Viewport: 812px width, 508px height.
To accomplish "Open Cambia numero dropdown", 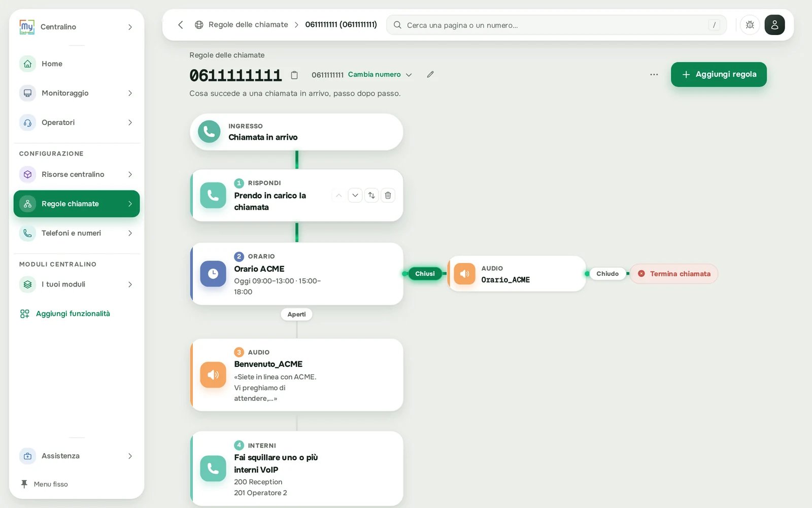I will pyautogui.click(x=380, y=75).
